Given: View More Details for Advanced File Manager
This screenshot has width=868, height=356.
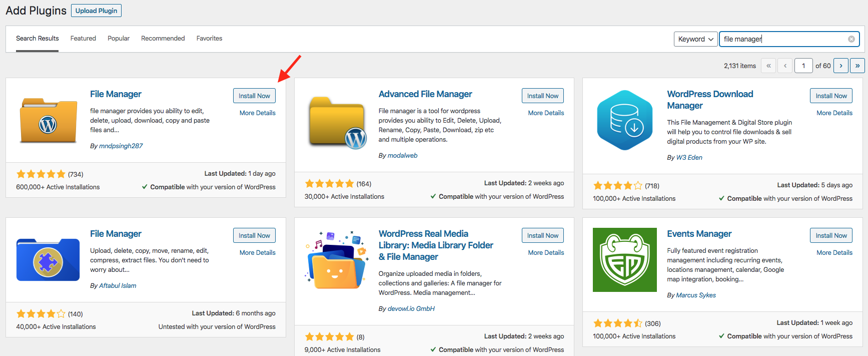Looking at the screenshot, I should 546,113.
